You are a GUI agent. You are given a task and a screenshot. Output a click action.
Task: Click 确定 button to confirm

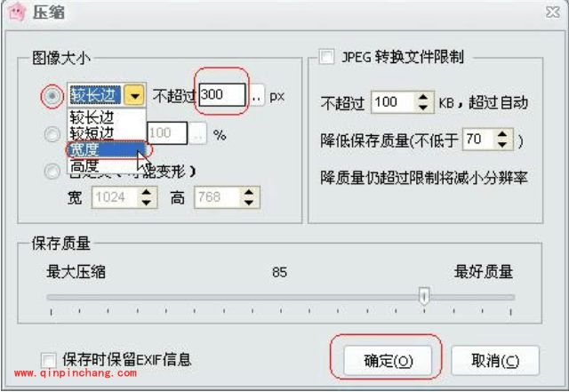(x=389, y=361)
